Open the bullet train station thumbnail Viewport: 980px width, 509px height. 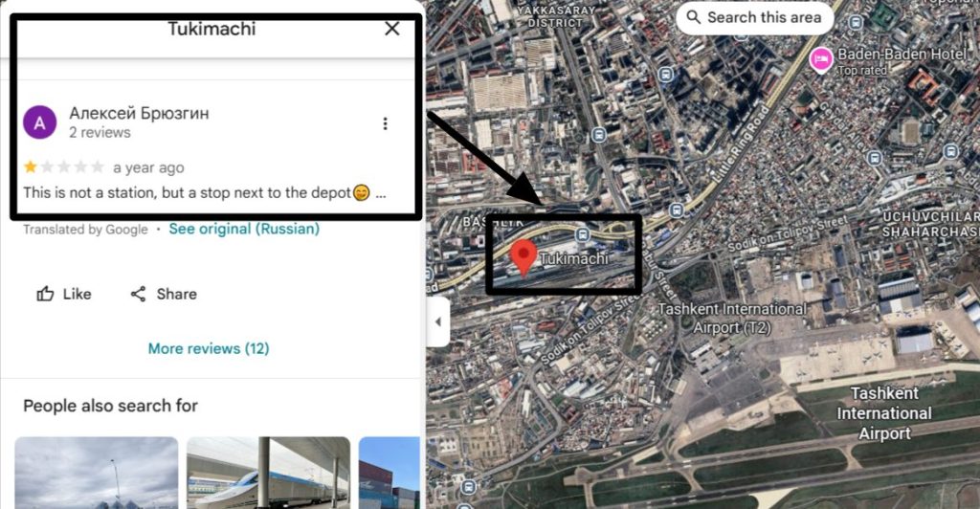pos(268,473)
